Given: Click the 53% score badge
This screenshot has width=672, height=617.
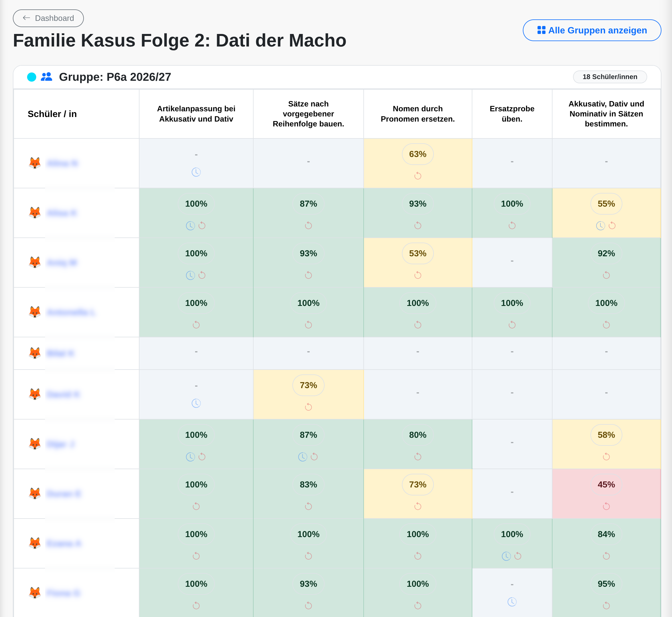Looking at the screenshot, I should 418,253.
